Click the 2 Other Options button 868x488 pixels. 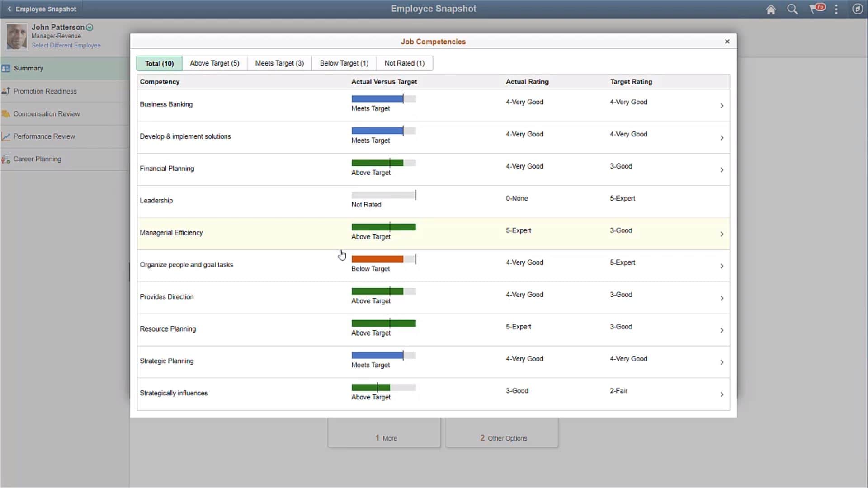pyautogui.click(x=502, y=437)
